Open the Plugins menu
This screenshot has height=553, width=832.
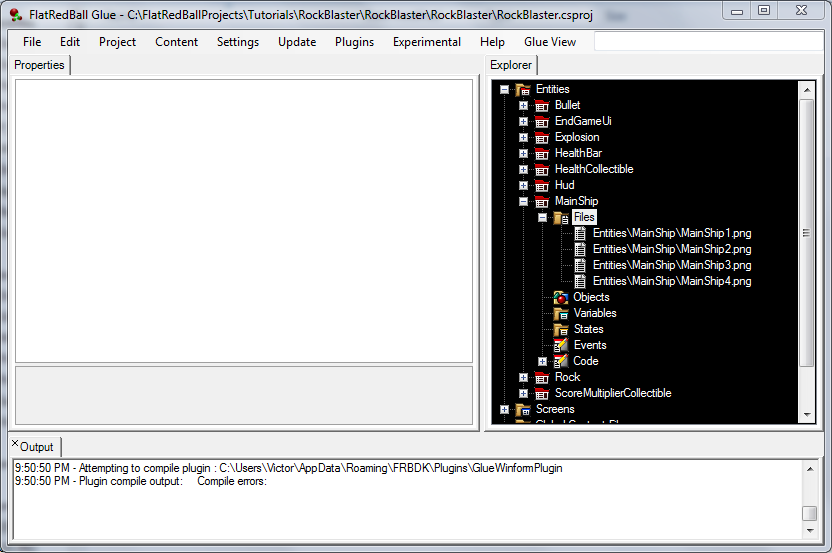click(354, 42)
